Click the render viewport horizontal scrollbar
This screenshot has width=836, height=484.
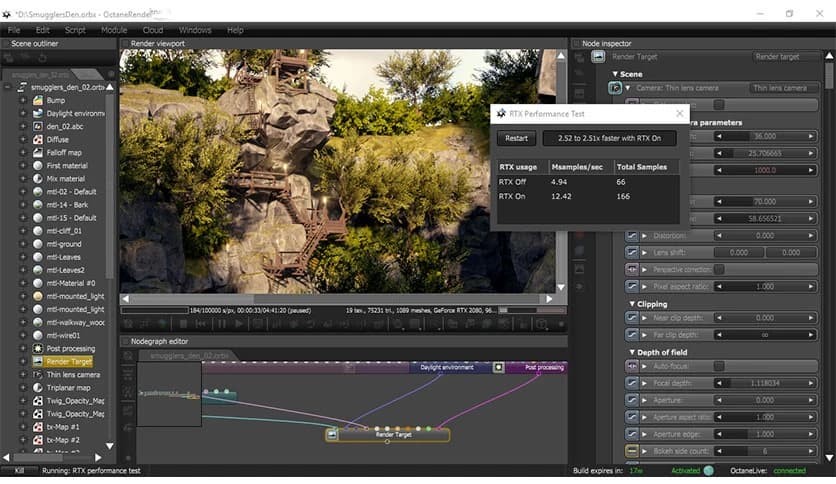[x=337, y=299]
